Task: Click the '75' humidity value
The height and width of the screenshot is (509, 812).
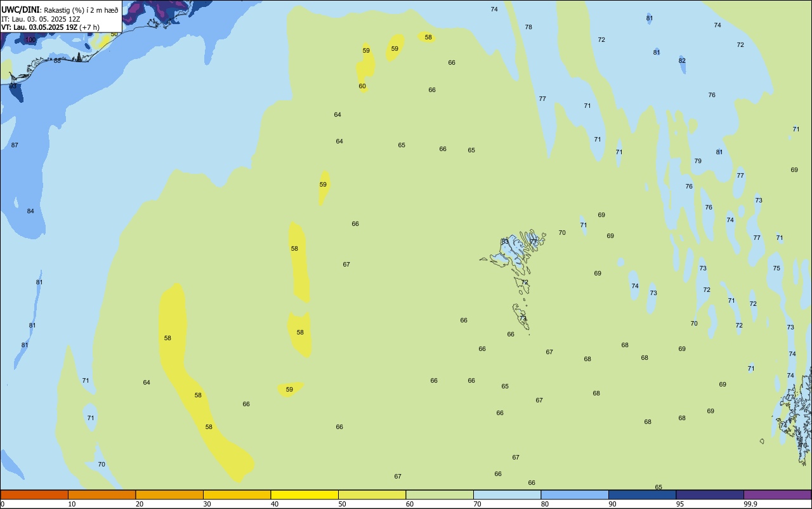Action: (x=776, y=268)
